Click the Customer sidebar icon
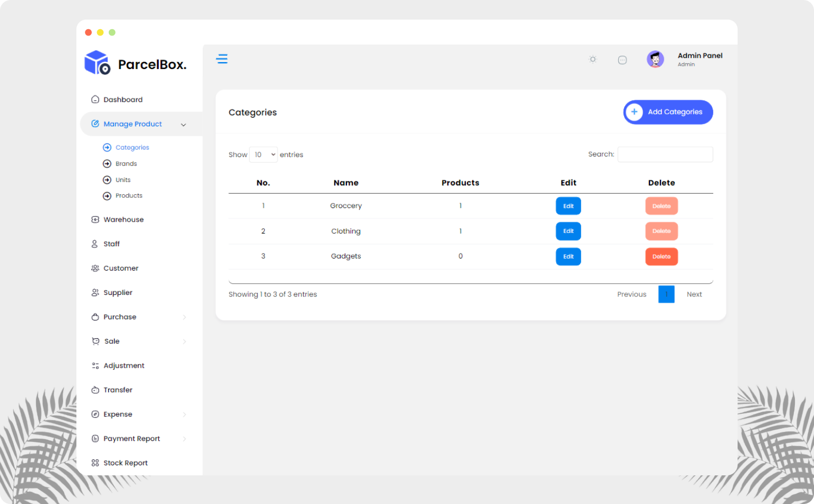 pyautogui.click(x=94, y=268)
